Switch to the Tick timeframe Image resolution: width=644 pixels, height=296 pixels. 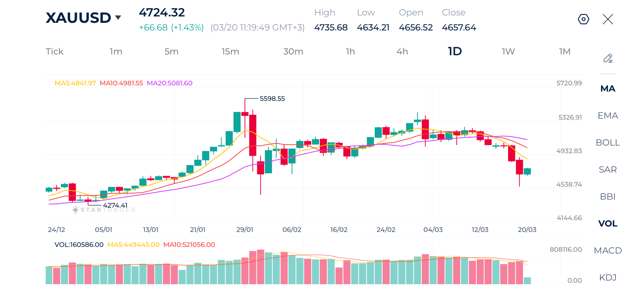click(x=54, y=52)
